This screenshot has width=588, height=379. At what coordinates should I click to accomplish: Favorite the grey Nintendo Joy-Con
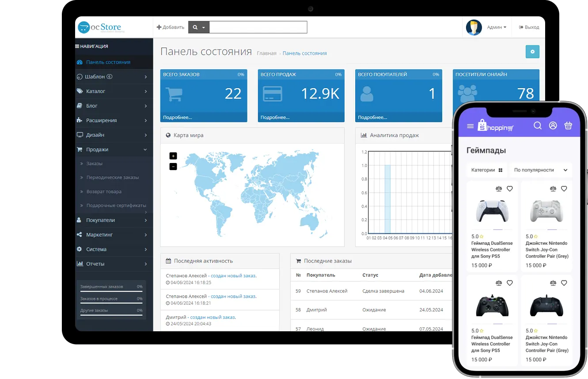564,189
